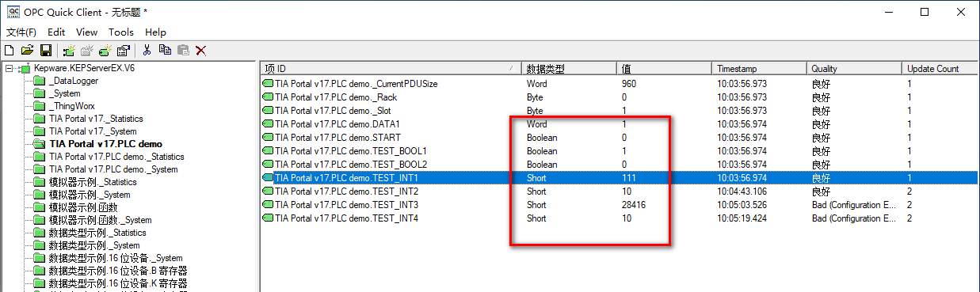Sort by the 项 ID column header
The width and height of the screenshot is (980, 292).
coord(391,69)
